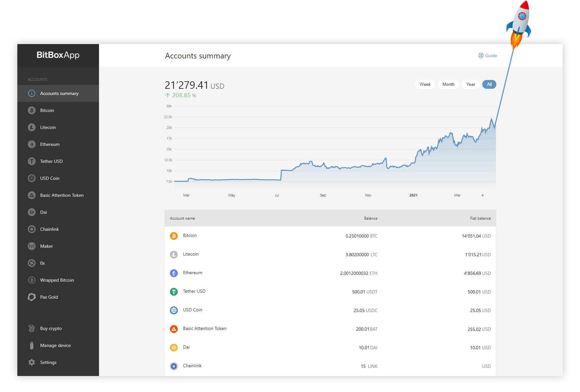Click the Settings gear icon

pyautogui.click(x=32, y=362)
